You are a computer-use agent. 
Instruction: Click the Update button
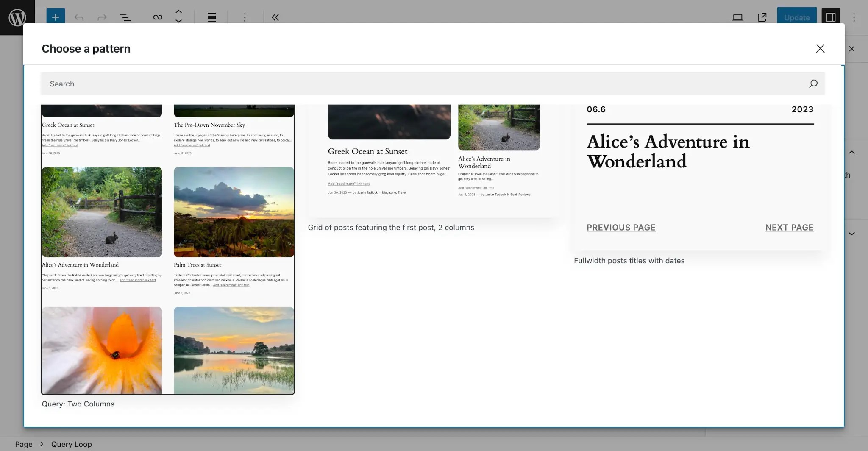point(797,17)
